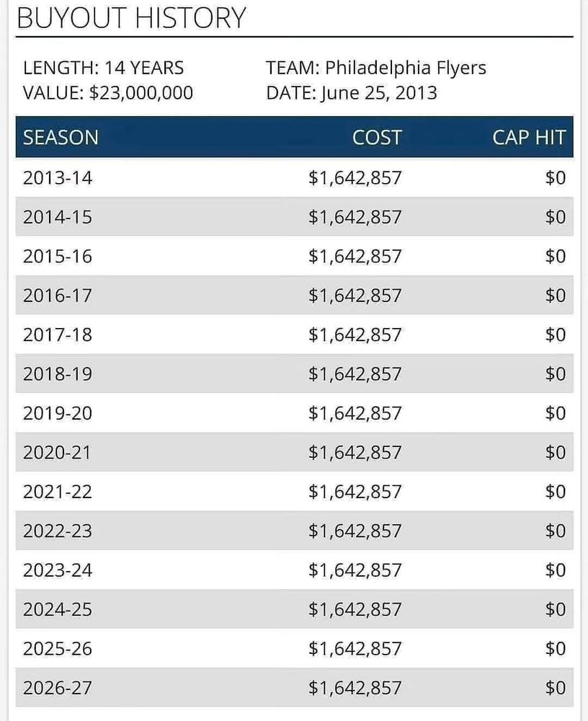The width and height of the screenshot is (588, 721).
Task: Click the BUYOUT HISTORY heading
Action: (131, 18)
